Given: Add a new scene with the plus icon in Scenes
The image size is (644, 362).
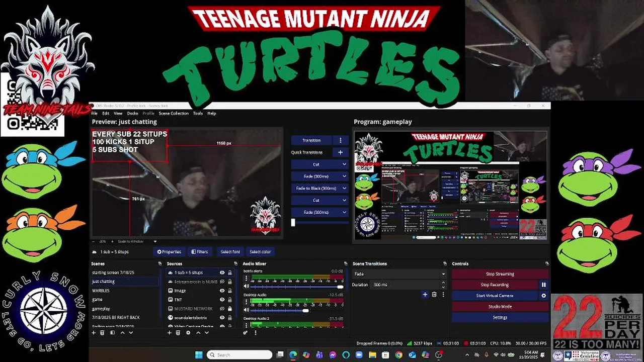Looking at the screenshot, I should point(94,332).
